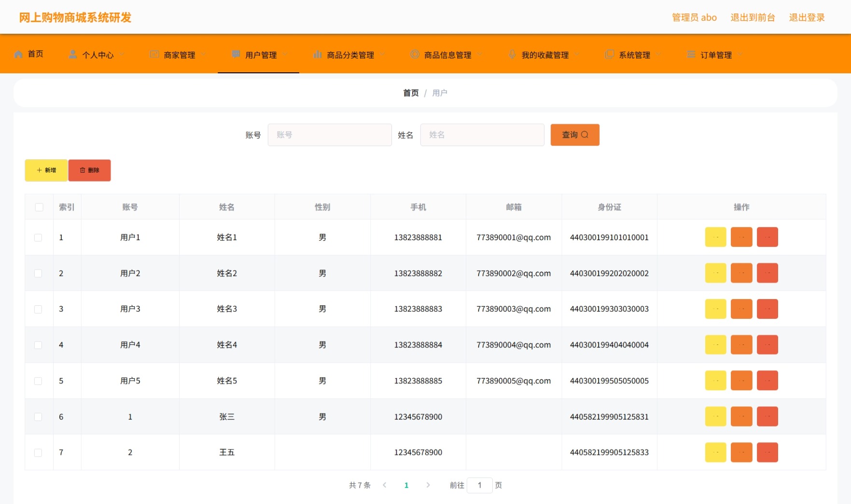Click the 查询 search button

(575, 135)
